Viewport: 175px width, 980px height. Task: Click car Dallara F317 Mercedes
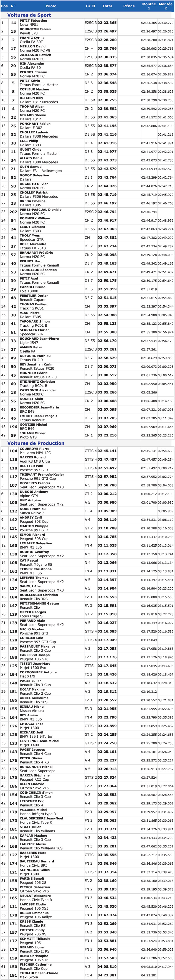coord(39,102)
